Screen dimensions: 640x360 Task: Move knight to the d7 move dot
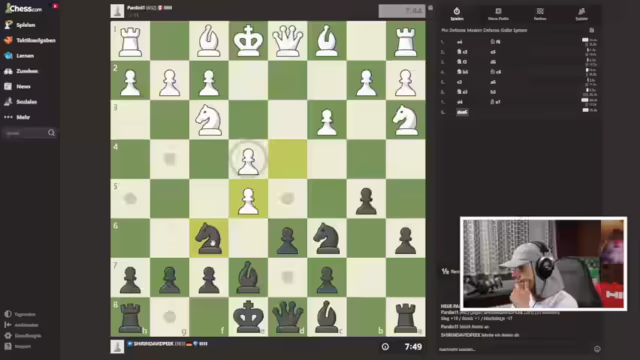pyautogui.click(x=287, y=278)
